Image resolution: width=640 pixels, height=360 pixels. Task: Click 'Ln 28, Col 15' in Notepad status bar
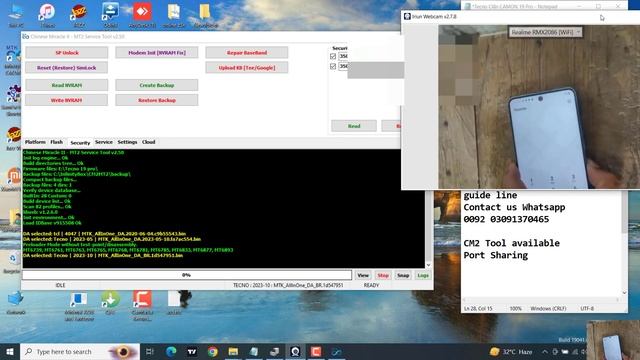click(x=478, y=309)
